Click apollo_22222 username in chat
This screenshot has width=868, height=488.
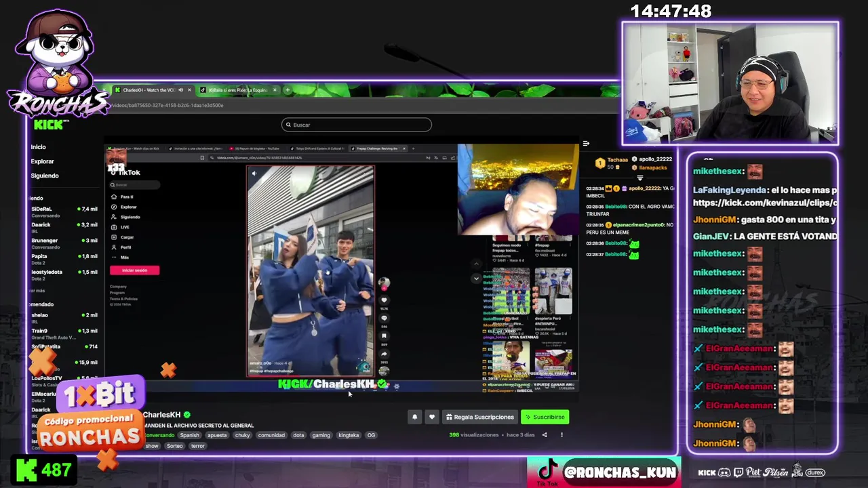(x=643, y=188)
